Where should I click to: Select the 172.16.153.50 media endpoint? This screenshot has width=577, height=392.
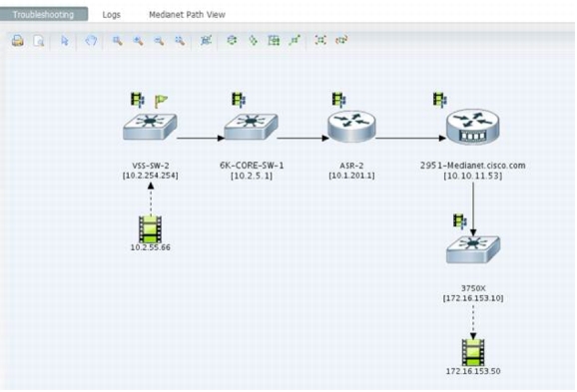473,353
